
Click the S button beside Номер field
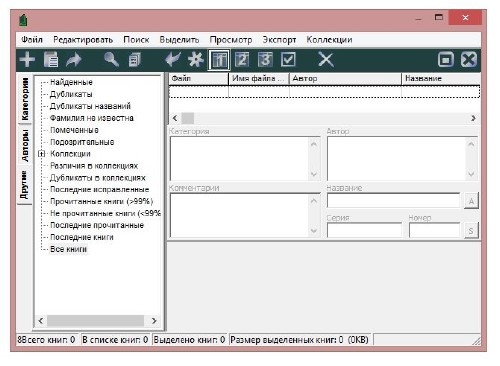[x=471, y=231]
